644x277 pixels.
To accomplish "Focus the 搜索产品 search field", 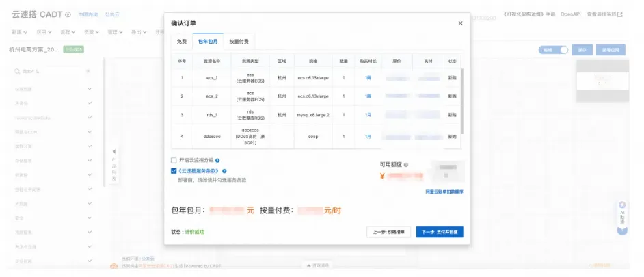I will pyautogui.click(x=53, y=72).
